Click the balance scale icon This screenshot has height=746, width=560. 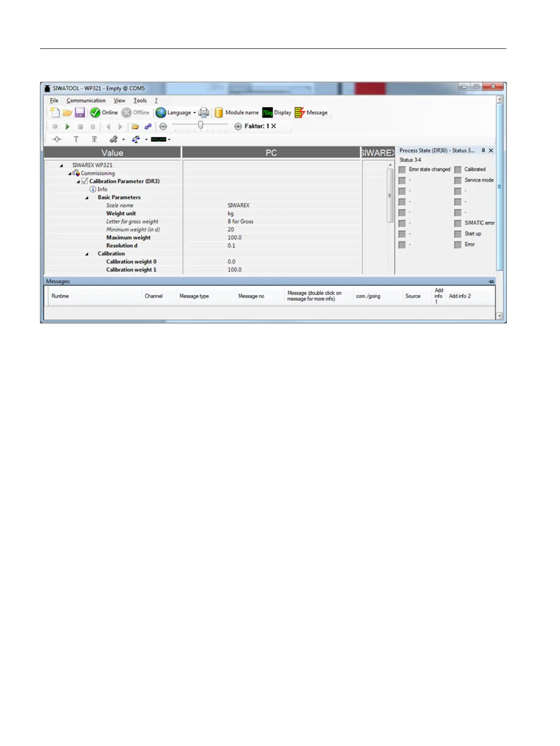pos(136,139)
